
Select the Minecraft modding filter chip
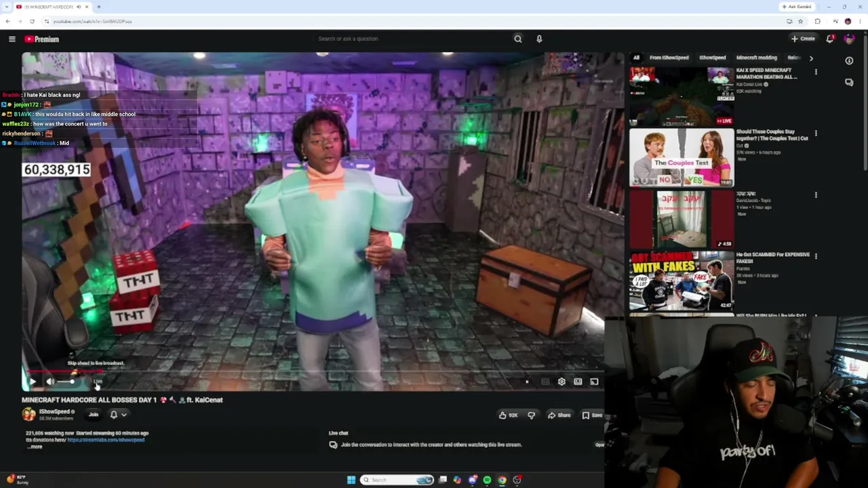pos(756,58)
